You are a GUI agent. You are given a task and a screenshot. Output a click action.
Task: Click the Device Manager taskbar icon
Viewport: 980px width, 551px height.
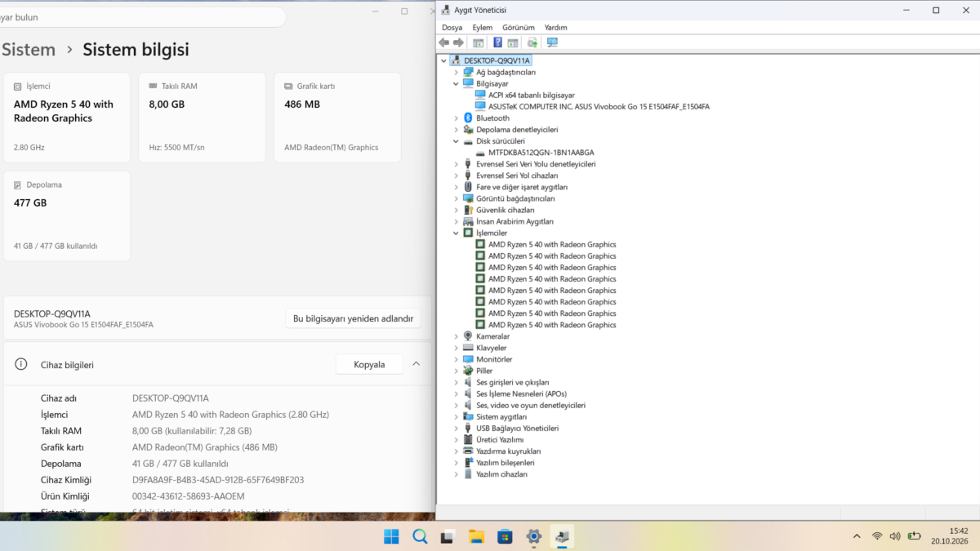coord(562,536)
